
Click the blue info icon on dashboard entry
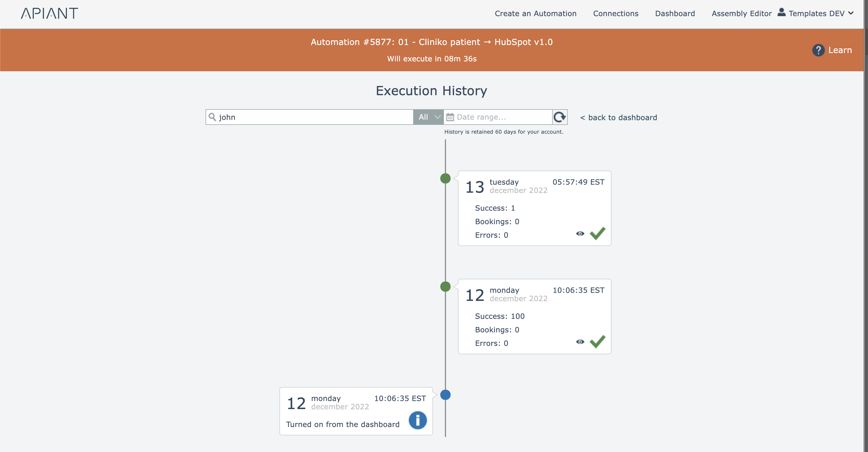(x=418, y=420)
